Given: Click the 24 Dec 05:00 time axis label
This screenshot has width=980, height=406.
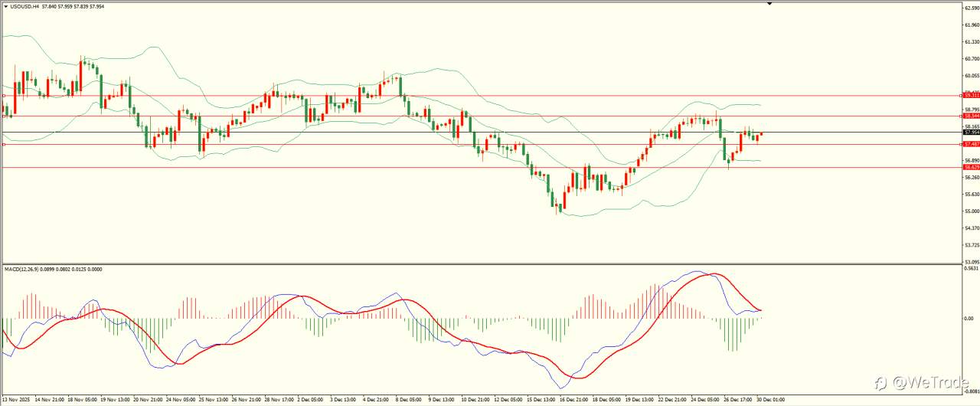Looking at the screenshot, I should [705, 399].
